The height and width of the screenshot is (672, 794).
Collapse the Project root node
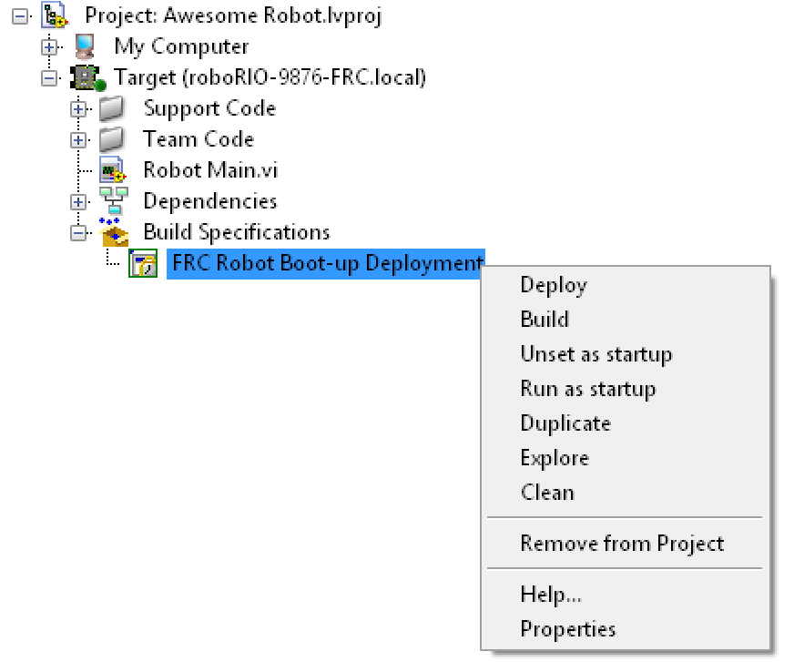(20, 16)
